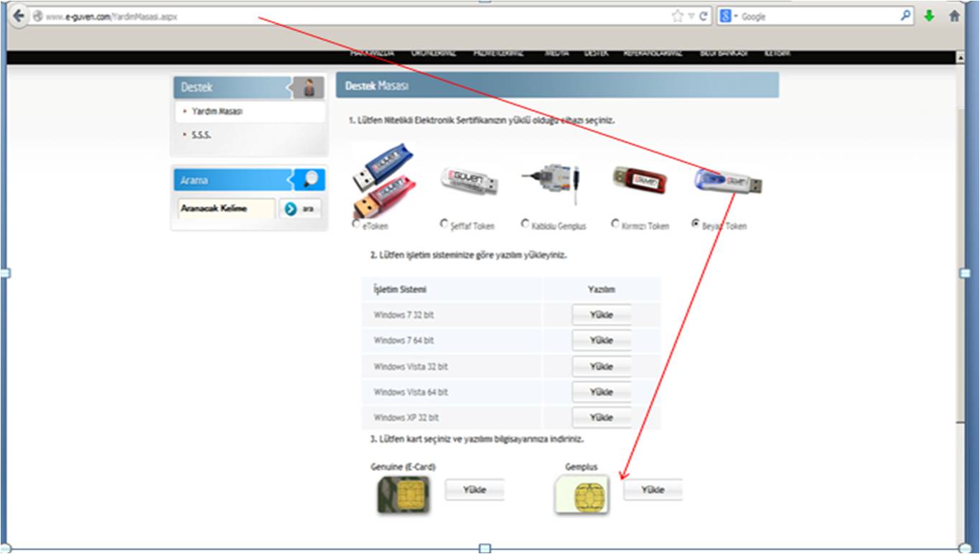
Task: Open S.S.S. in the Destek sidebar
Action: [x=201, y=134]
